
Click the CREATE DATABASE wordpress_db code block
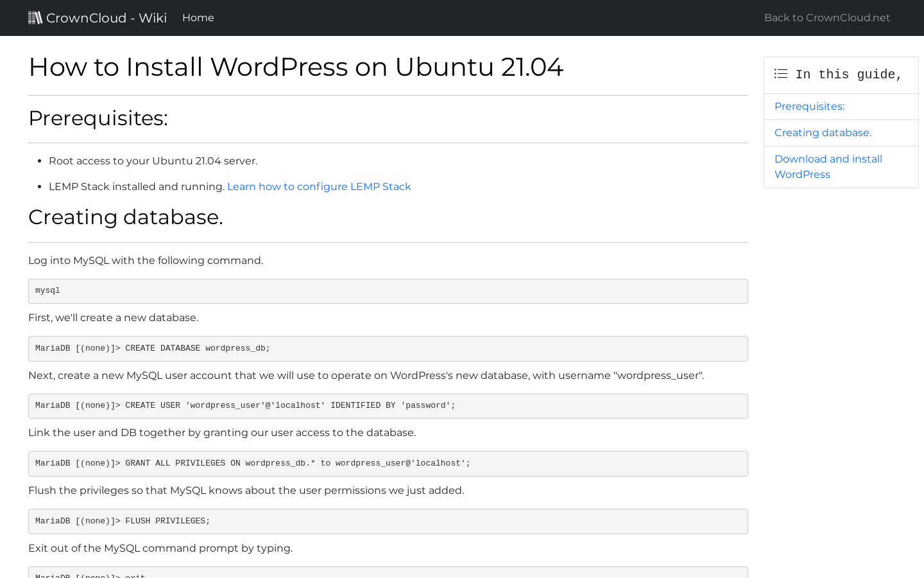pos(388,348)
